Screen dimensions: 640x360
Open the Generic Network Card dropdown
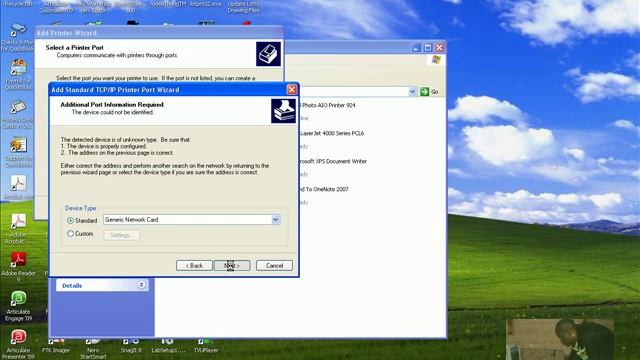276,220
